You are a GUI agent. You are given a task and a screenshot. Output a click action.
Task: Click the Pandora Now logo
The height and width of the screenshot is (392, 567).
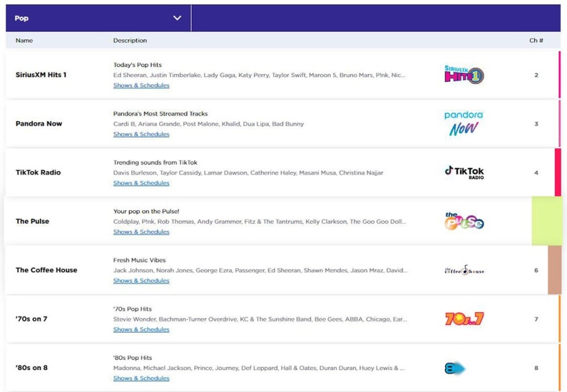pyautogui.click(x=464, y=124)
